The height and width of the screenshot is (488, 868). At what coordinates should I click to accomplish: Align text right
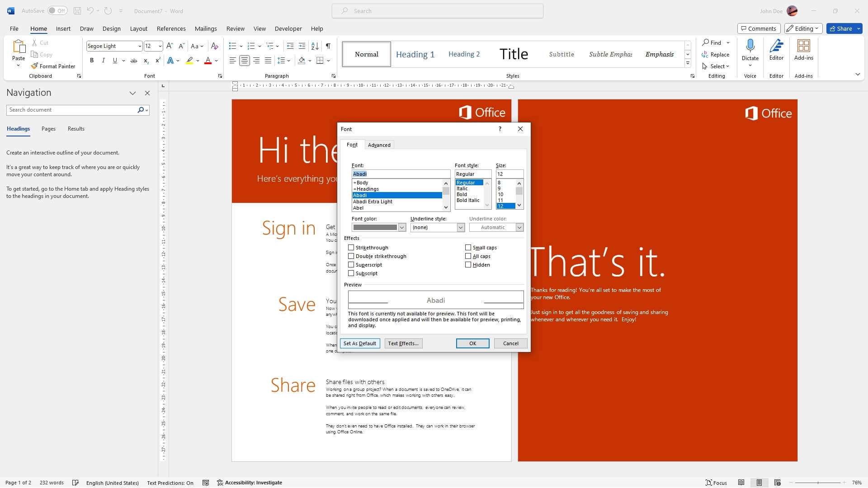coord(256,61)
